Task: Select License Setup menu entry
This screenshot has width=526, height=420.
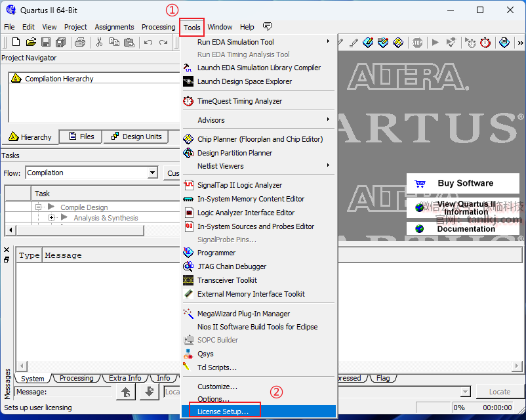Action: (223, 411)
